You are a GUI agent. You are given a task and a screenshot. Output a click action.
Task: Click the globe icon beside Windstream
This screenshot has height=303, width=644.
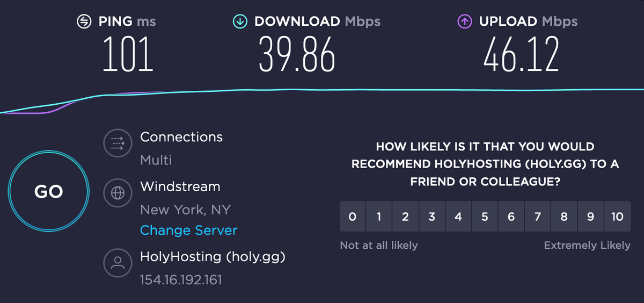point(117,193)
